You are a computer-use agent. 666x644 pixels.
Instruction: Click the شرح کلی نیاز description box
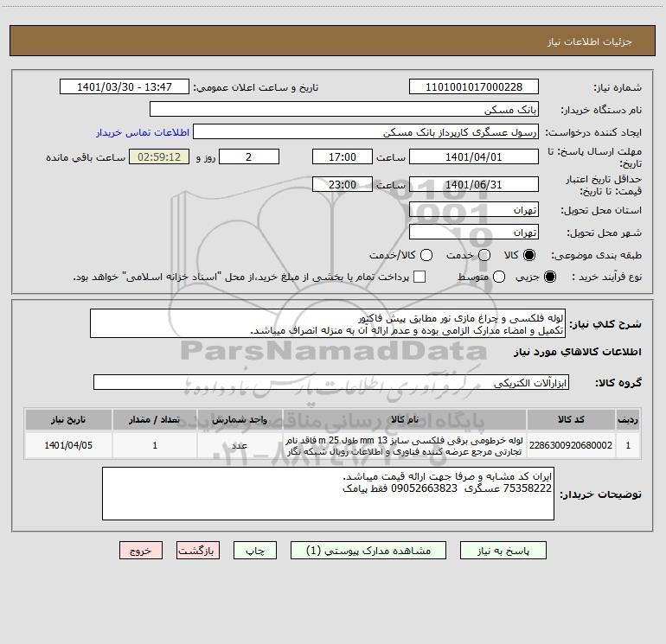click(328, 324)
